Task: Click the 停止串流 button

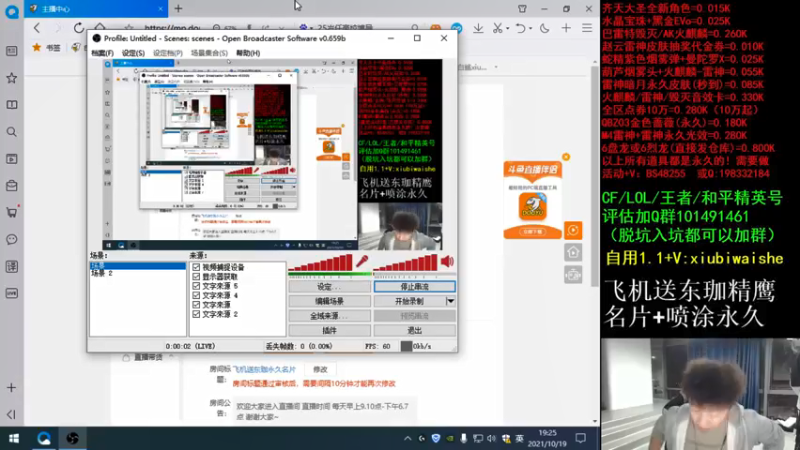Action: (x=414, y=287)
